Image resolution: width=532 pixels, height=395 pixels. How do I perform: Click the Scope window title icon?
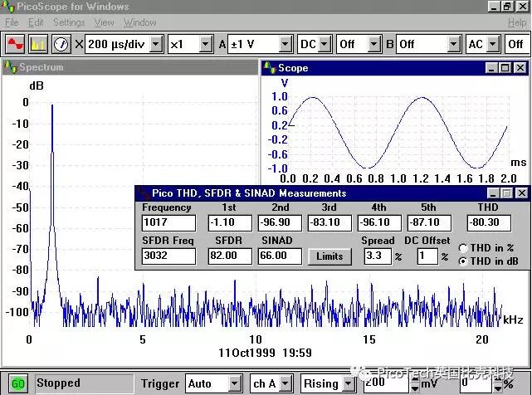[269, 67]
